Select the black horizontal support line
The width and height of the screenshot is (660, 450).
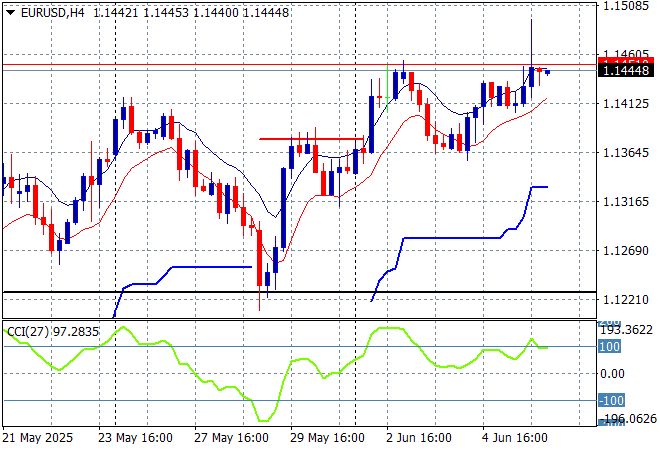pyautogui.click(x=300, y=292)
